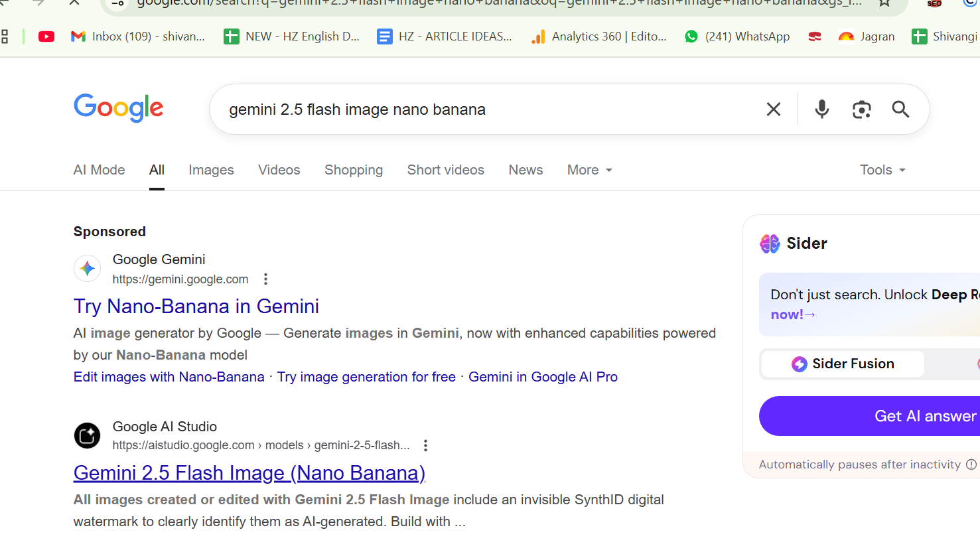Screen dimensions: 980x560
Task: Open three-dot menu for Google Gemini ad
Action: tap(265, 279)
